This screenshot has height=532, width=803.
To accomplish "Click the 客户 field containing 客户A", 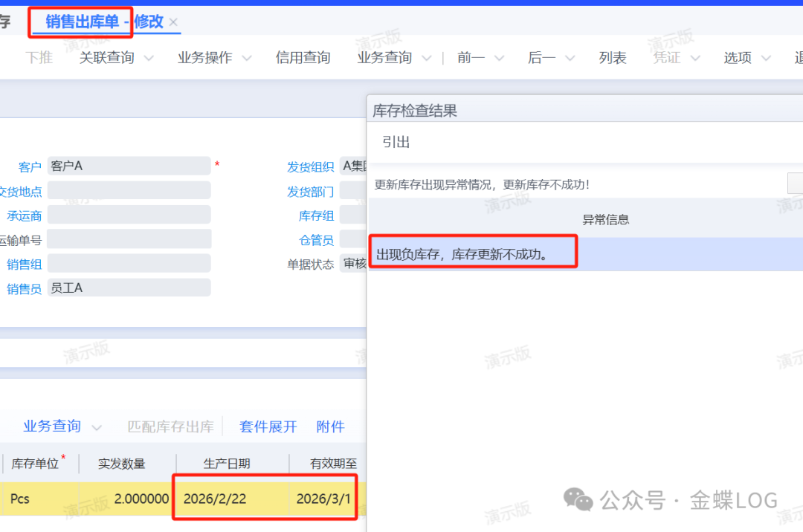I will click(x=129, y=166).
